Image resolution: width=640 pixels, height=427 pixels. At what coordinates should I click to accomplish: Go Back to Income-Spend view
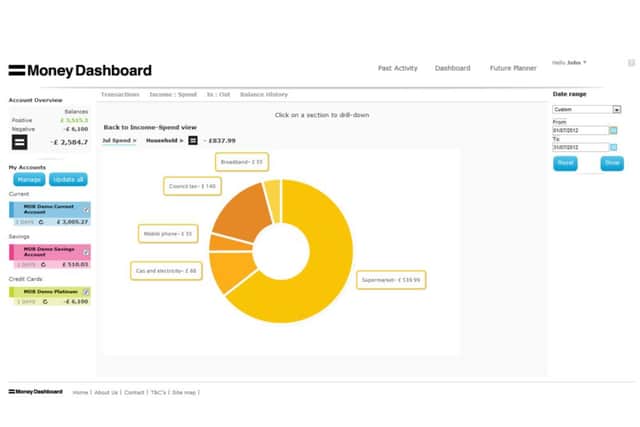[150, 127]
